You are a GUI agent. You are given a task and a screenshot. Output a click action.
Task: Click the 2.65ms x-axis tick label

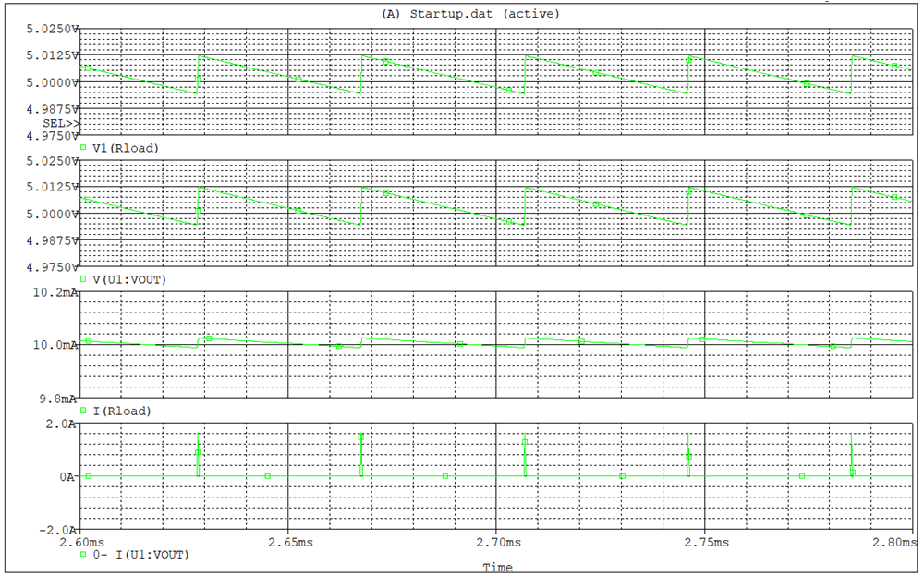tap(288, 542)
